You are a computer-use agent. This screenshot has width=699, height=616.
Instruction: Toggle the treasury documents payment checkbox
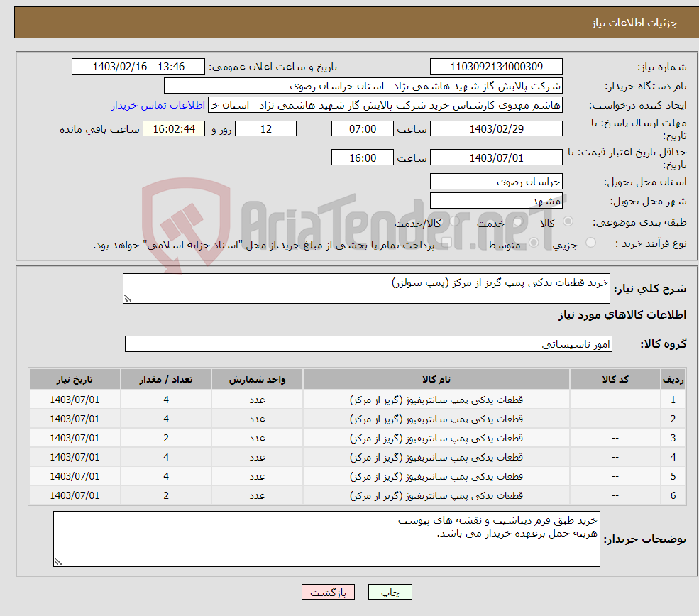[x=446, y=243]
